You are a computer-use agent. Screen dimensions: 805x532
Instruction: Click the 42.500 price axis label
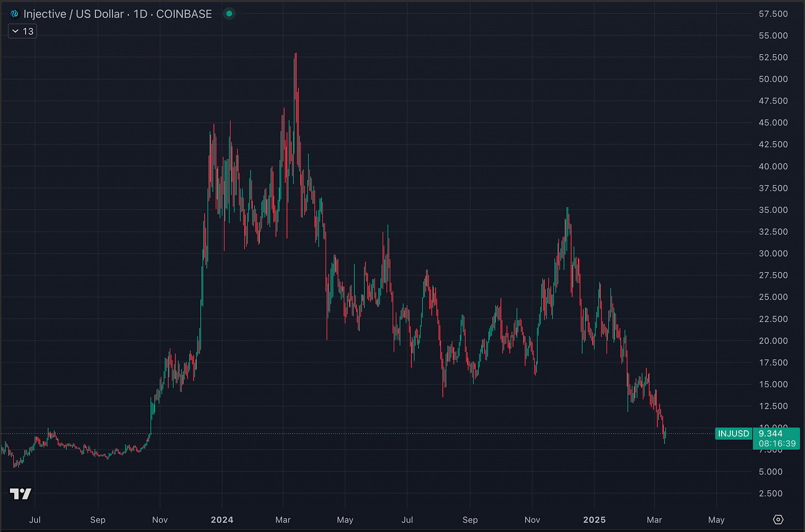click(773, 144)
